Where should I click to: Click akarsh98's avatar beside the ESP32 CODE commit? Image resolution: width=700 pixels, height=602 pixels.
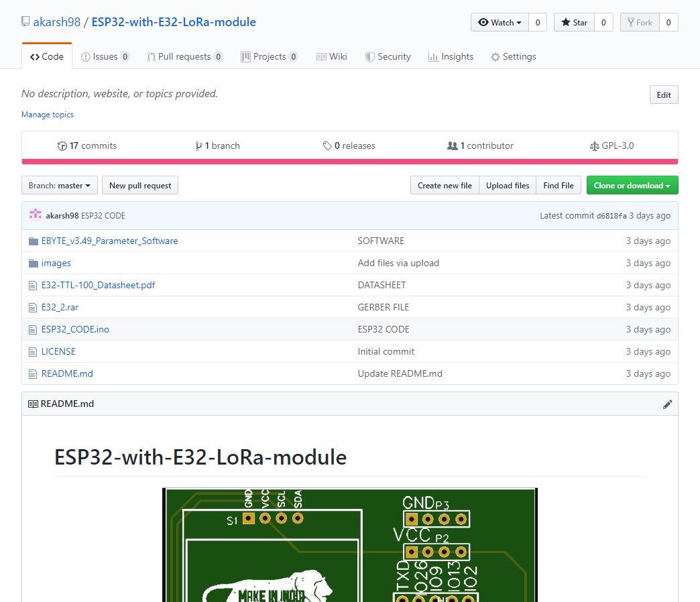34,215
